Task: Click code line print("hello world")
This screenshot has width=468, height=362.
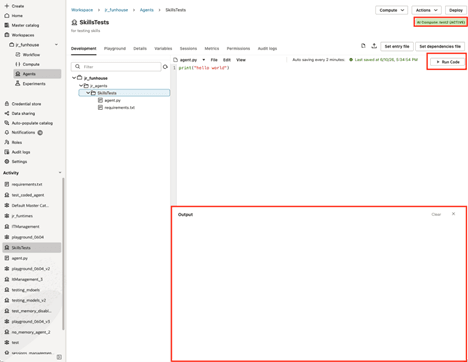Action: pos(204,68)
